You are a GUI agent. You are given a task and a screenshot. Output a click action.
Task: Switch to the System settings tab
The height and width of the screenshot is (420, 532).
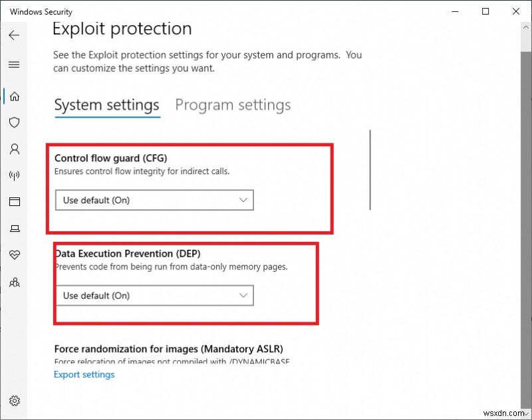click(x=106, y=105)
